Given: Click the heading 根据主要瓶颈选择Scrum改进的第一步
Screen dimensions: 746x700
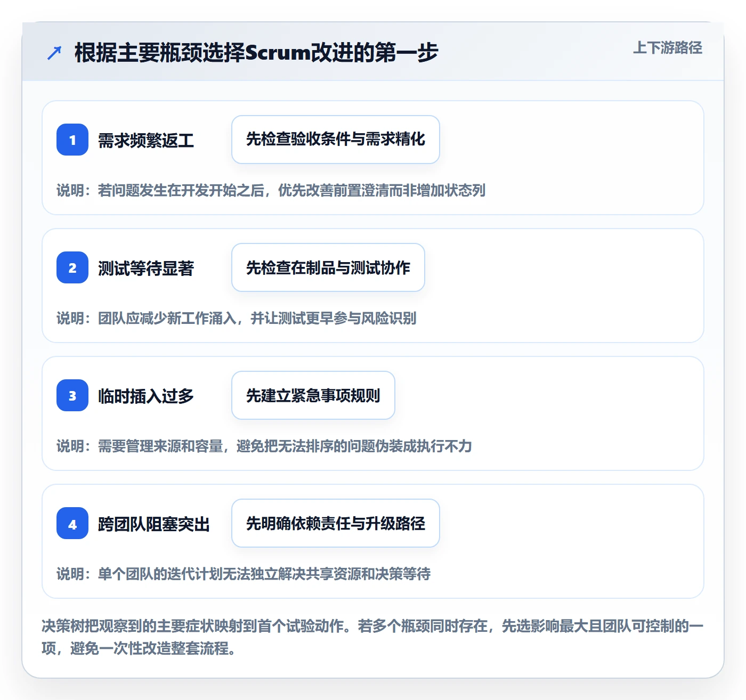Looking at the screenshot, I should click(256, 53).
